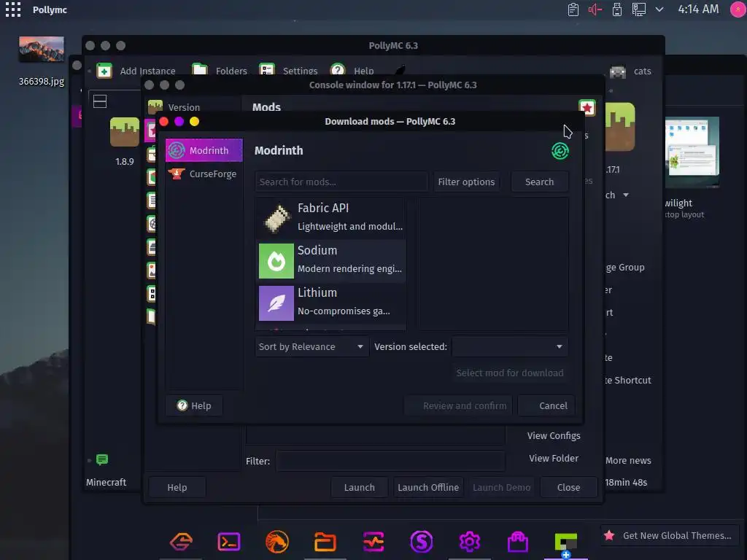747x560 pixels.
Task: Open Settings in PollyMC toolbar
Action: [288, 71]
